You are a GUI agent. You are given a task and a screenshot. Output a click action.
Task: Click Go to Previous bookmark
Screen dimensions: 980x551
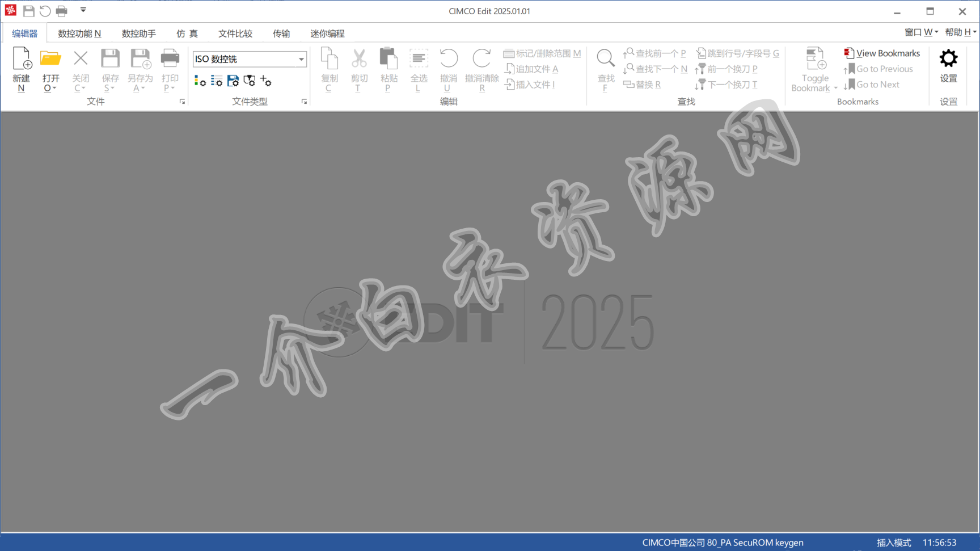click(878, 69)
